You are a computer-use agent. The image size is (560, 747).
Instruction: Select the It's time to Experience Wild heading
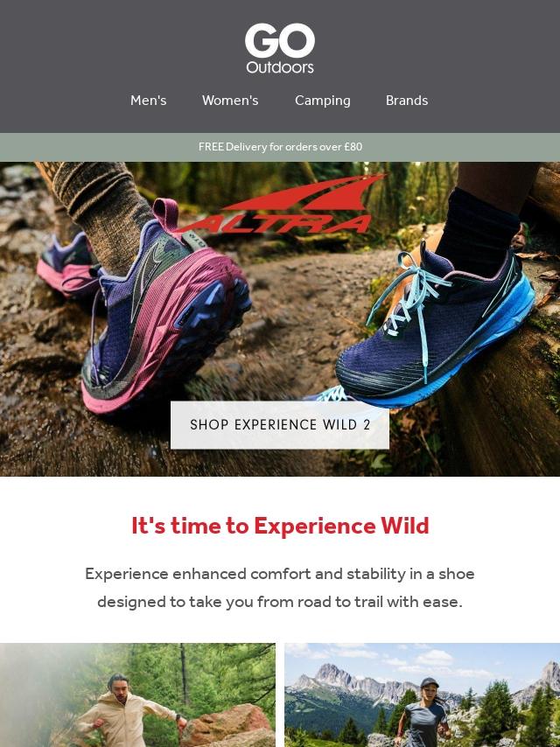tap(280, 526)
